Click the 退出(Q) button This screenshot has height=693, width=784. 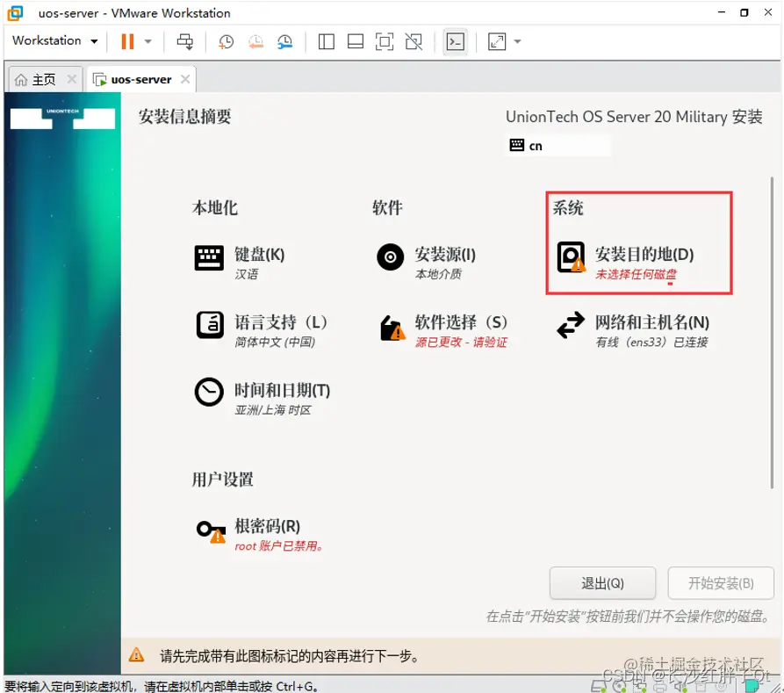coord(602,582)
